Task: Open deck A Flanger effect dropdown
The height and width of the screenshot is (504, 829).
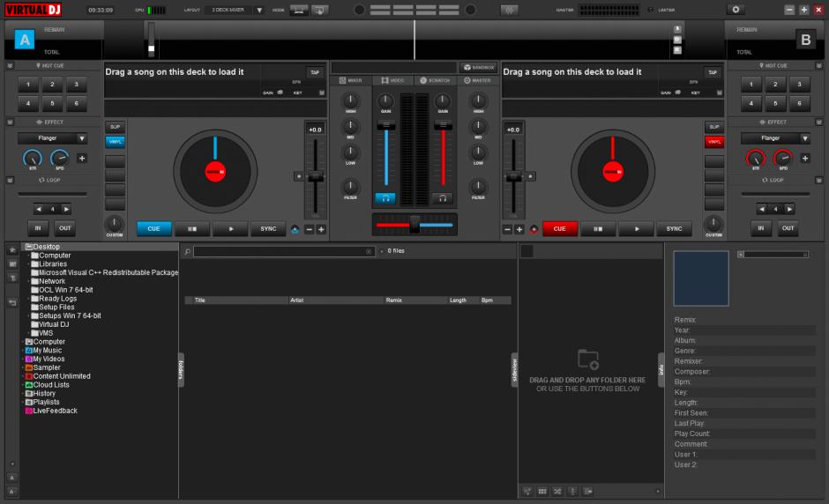Action: coord(52,137)
